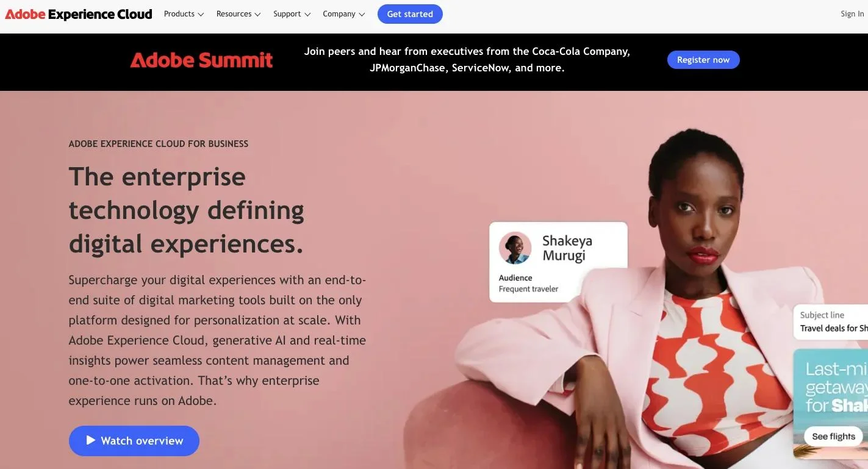This screenshot has height=469, width=868.
Task: Click the Adobe Summit logo in banner
Action: 201,60
